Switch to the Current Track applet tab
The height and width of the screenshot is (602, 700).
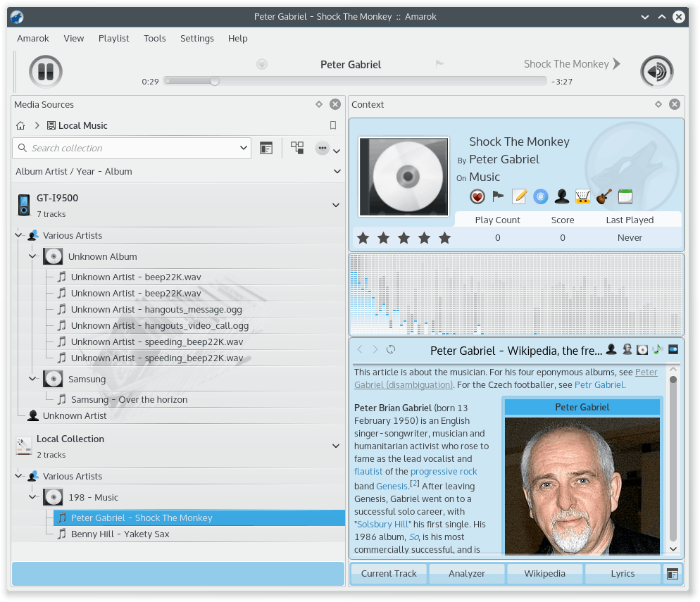click(x=389, y=573)
